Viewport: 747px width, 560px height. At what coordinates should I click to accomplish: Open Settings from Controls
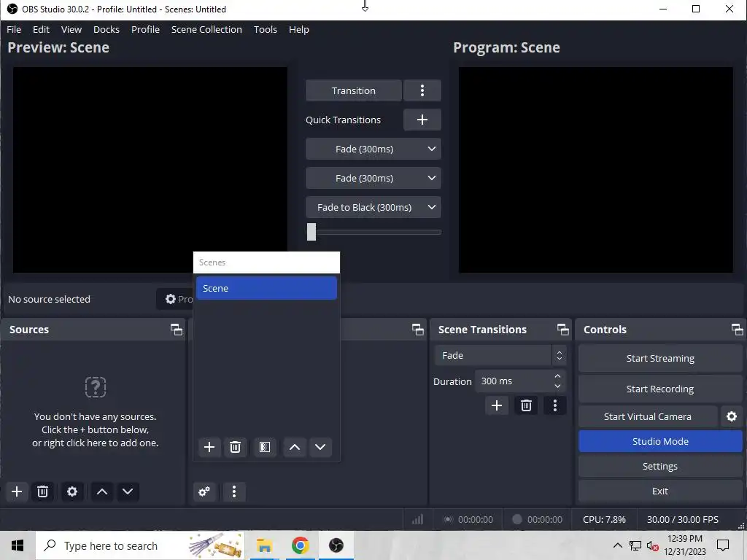pyautogui.click(x=660, y=466)
